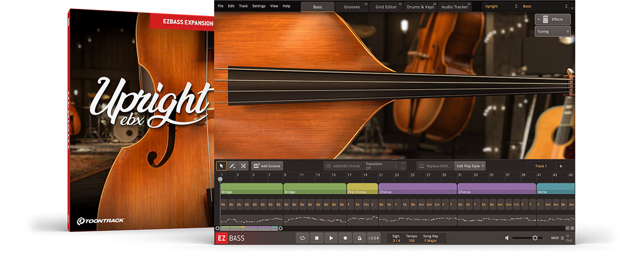Open the MIDI settings menu icon
The width and height of the screenshot is (644, 262).
[562, 238]
